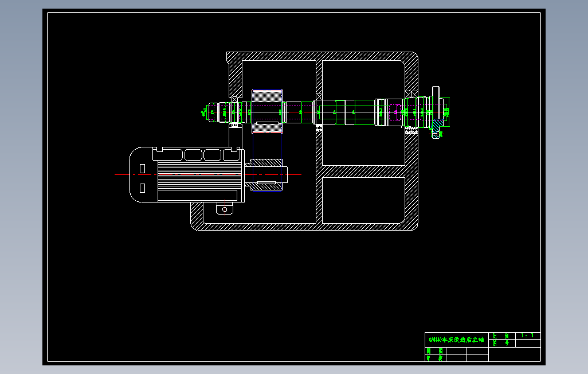Select the large cross-hatched gear on the spindle
Image resolution: width=588 pixels, height=374 pixels.
click(x=267, y=111)
